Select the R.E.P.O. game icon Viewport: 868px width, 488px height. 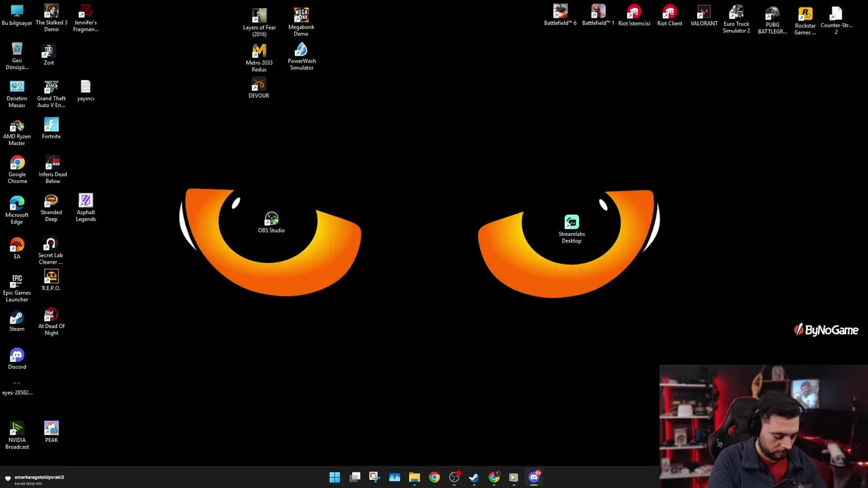(x=51, y=281)
